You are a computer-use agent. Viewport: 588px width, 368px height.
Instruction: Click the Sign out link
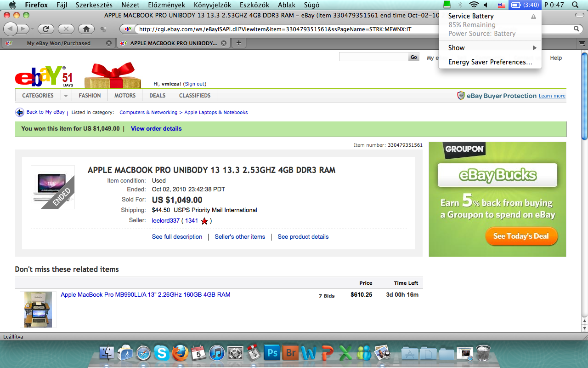click(195, 84)
